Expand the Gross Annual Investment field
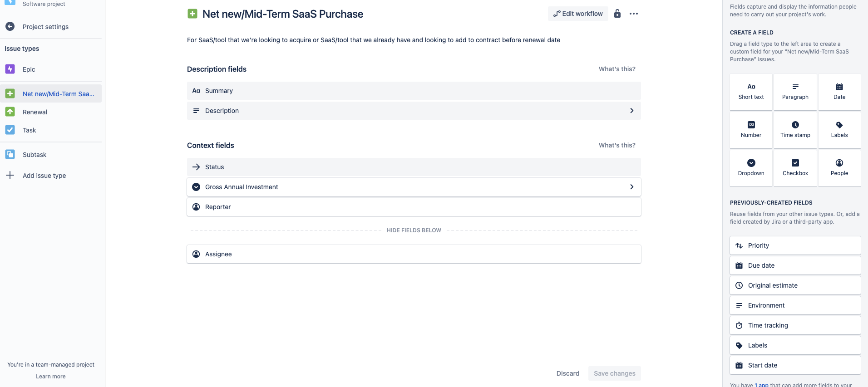The width and height of the screenshot is (868, 387). click(x=414, y=187)
